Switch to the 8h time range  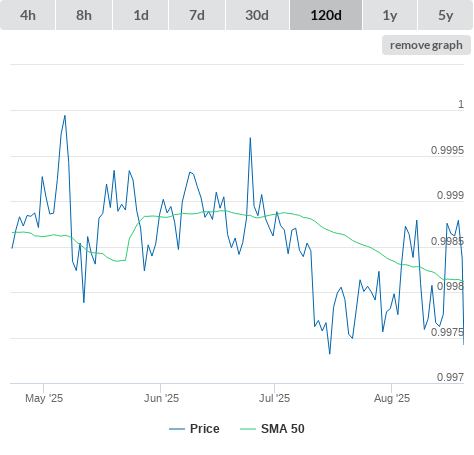point(84,15)
